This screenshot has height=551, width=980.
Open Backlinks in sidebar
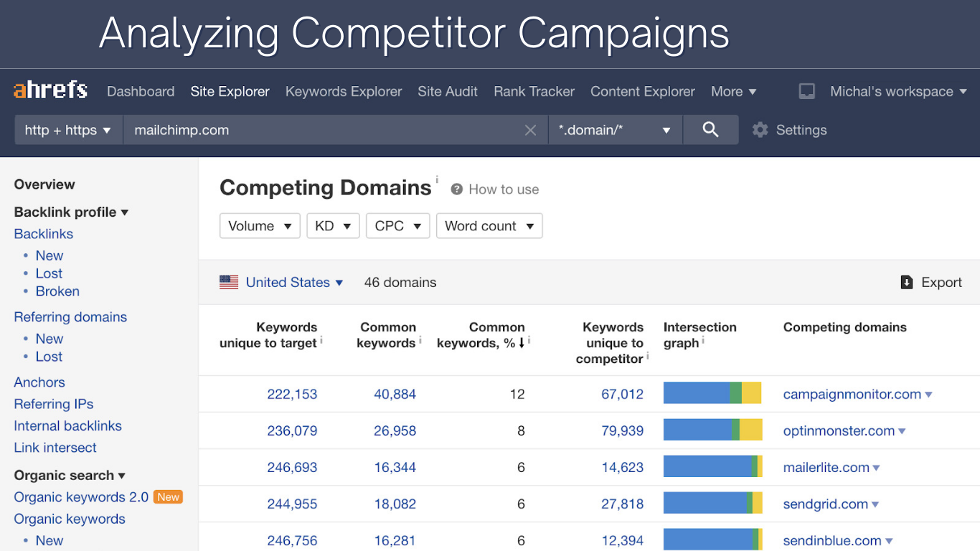[x=44, y=234]
